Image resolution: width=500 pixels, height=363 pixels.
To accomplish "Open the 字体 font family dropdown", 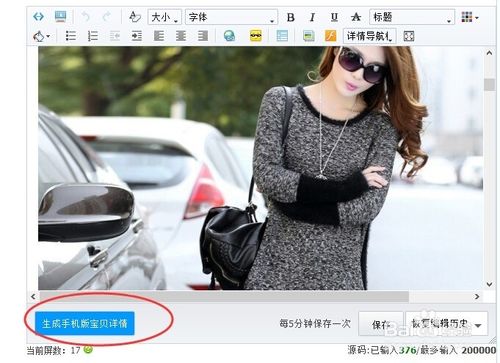I will (231, 17).
